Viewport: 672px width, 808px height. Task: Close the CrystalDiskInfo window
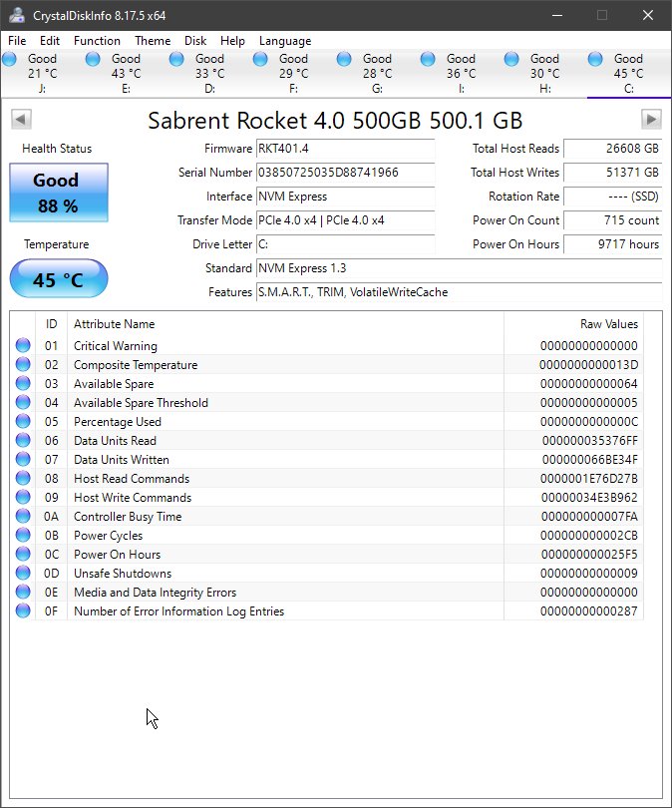point(648,15)
